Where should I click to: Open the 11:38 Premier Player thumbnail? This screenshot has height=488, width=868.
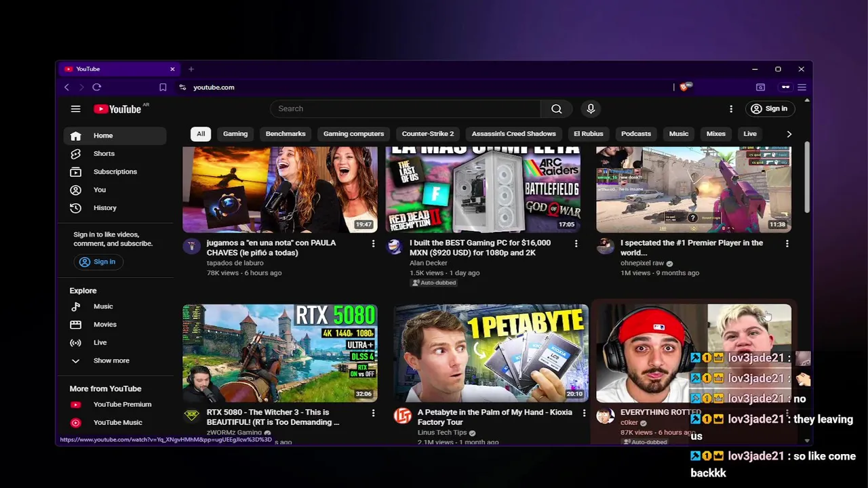coord(694,190)
